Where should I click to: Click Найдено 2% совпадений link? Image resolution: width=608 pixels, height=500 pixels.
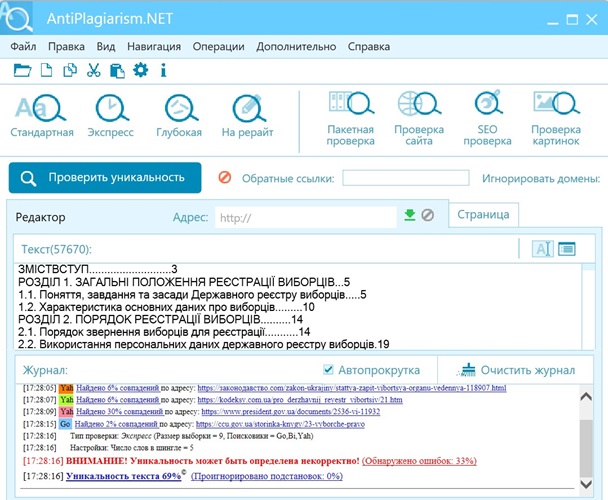pyautogui.click(x=116, y=424)
